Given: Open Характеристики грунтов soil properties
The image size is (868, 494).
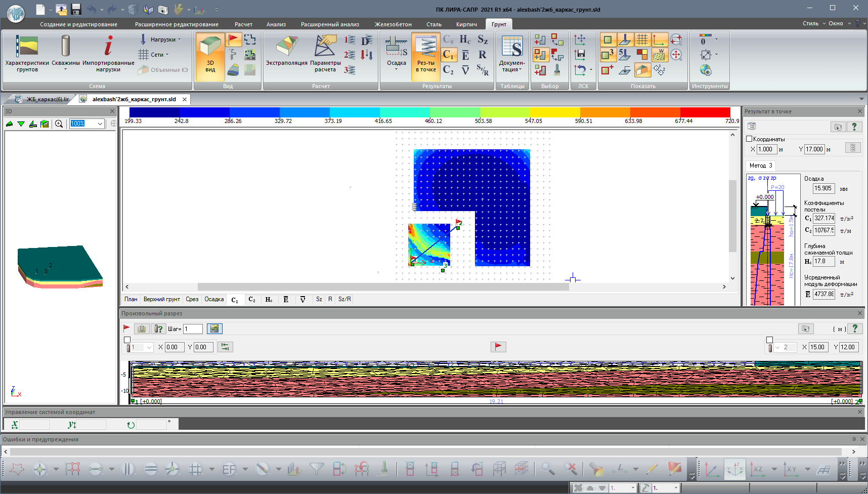Looking at the screenshot, I should tap(27, 53).
